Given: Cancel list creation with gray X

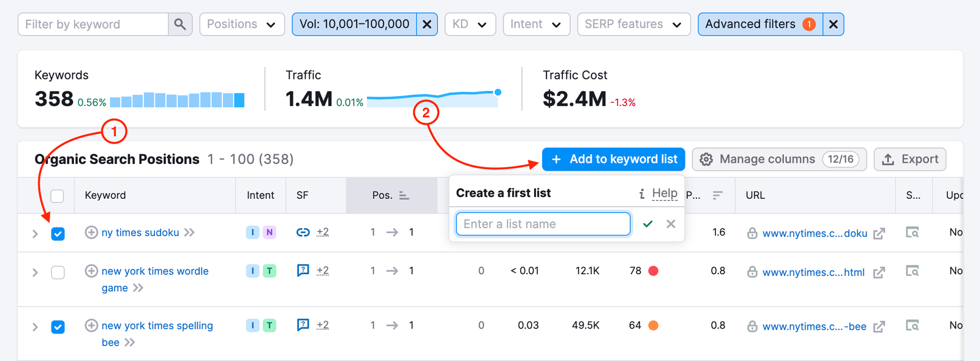Looking at the screenshot, I should point(671,224).
